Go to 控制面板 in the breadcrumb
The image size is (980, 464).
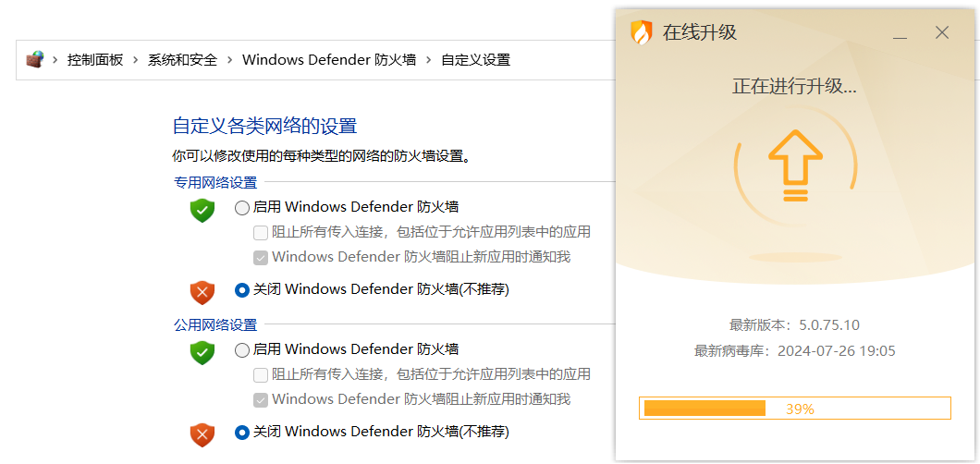tap(95, 60)
